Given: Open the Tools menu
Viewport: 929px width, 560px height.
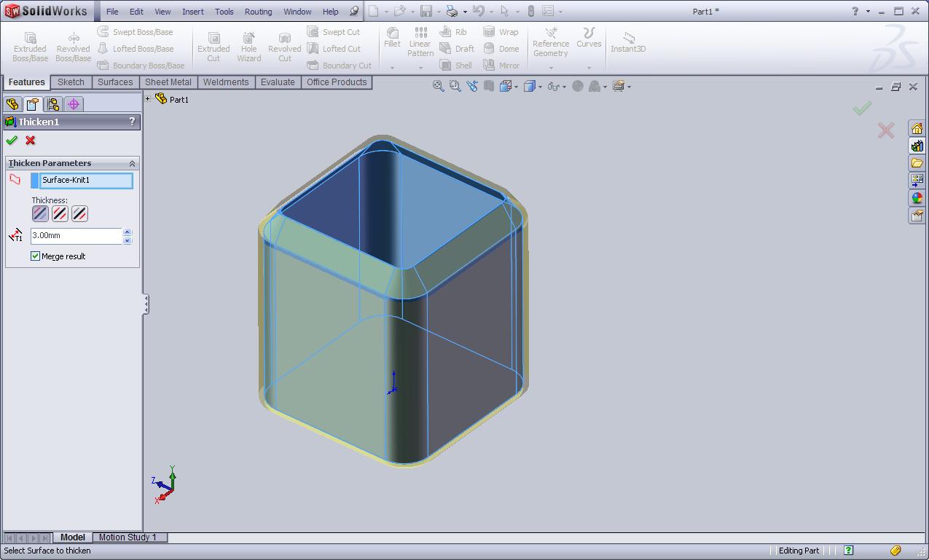Looking at the screenshot, I should coord(224,12).
